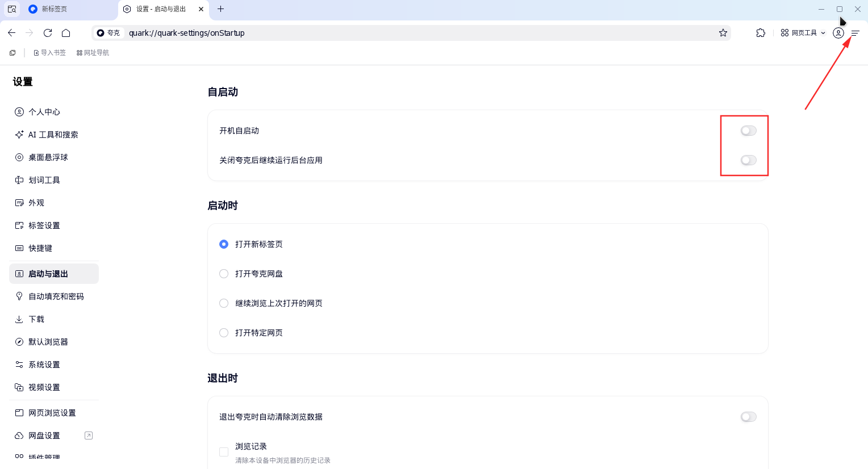Add a new tab with the plus button
The width and height of the screenshot is (868, 469).
[221, 9]
